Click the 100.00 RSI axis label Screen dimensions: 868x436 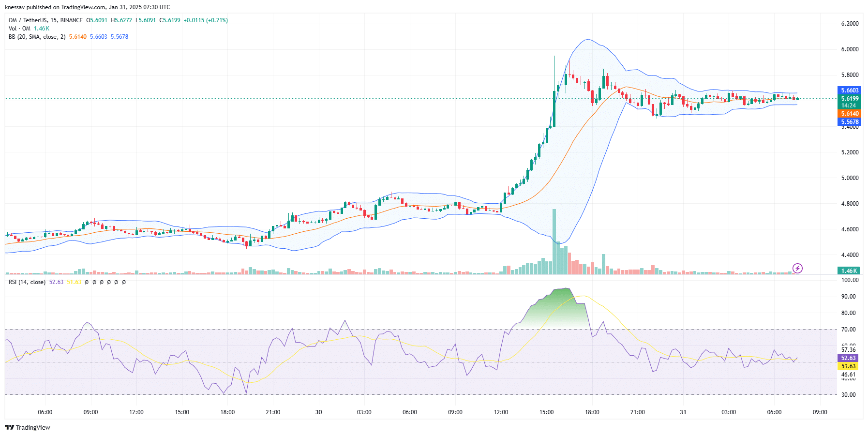point(850,280)
